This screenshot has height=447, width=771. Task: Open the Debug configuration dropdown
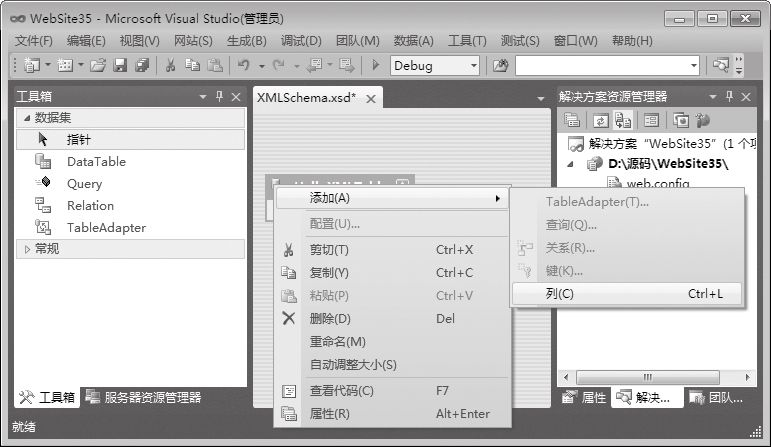pyautogui.click(x=474, y=65)
